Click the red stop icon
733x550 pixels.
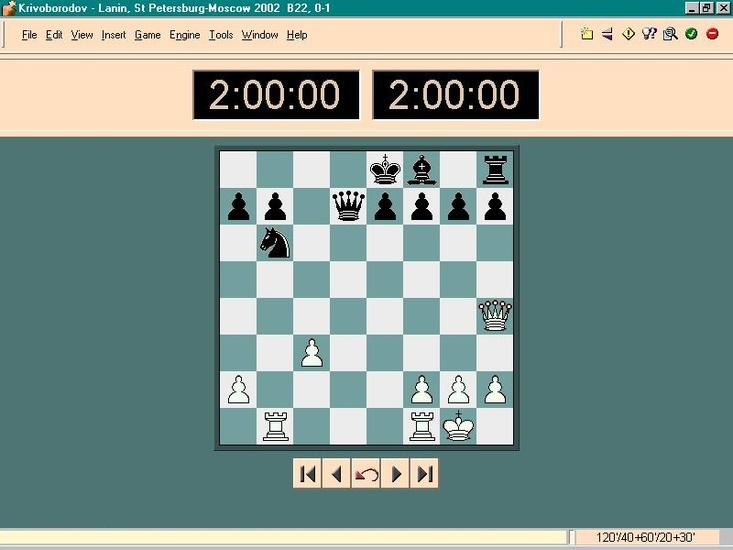coord(712,34)
